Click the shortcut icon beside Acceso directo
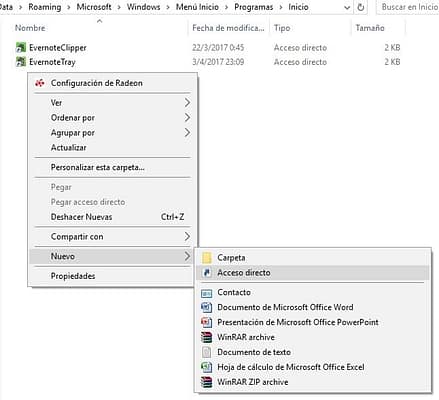This screenshot has height=400, width=439. [x=207, y=273]
